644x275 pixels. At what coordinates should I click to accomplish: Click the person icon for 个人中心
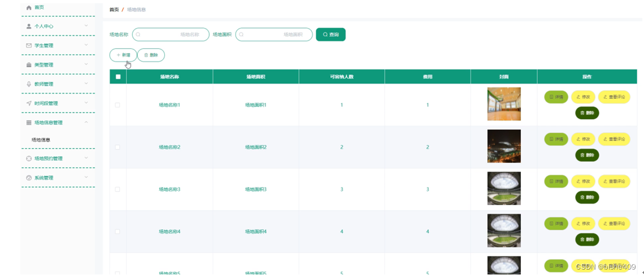coord(28,26)
